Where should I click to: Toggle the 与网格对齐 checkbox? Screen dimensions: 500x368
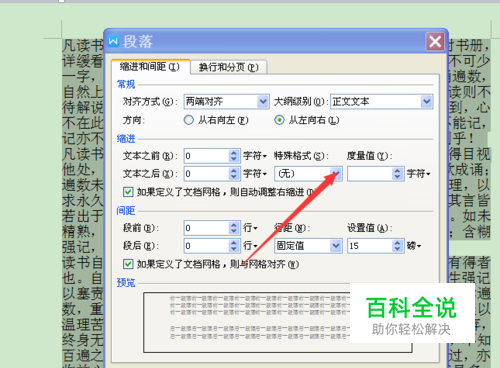[x=128, y=264]
